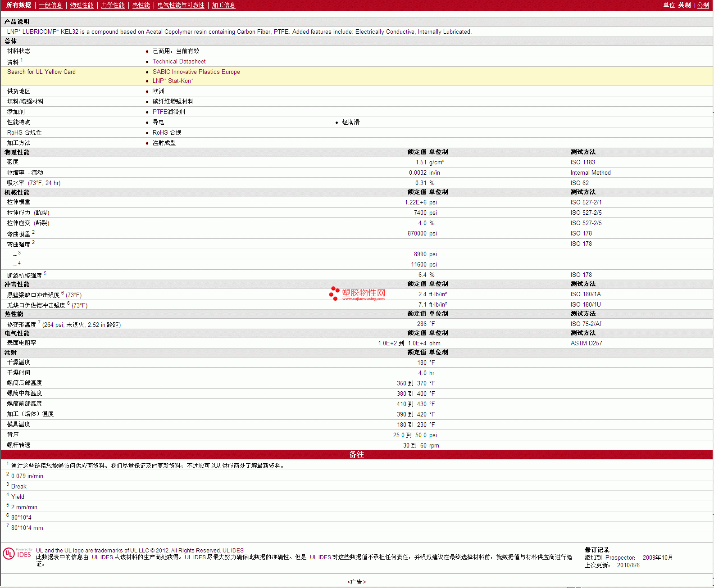Click the 拉伸模量 value 1.22E+6
The height and width of the screenshot is (588, 714).
click(x=415, y=202)
